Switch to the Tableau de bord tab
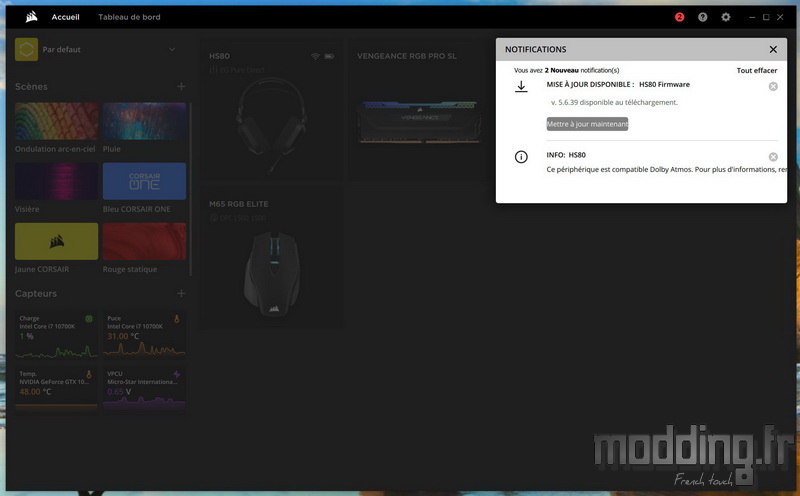Screen dimensions: 800x496 [129, 17]
